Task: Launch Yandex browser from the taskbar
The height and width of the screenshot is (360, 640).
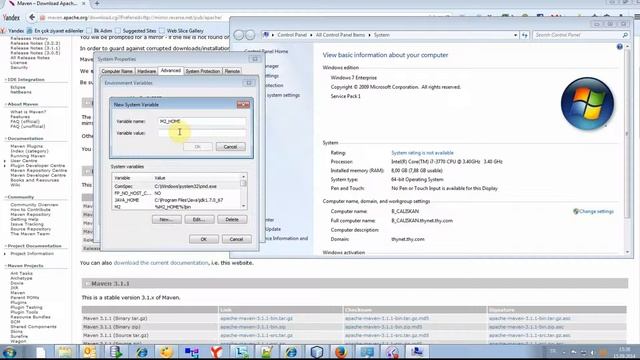Action: pyautogui.click(x=216, y=352)
